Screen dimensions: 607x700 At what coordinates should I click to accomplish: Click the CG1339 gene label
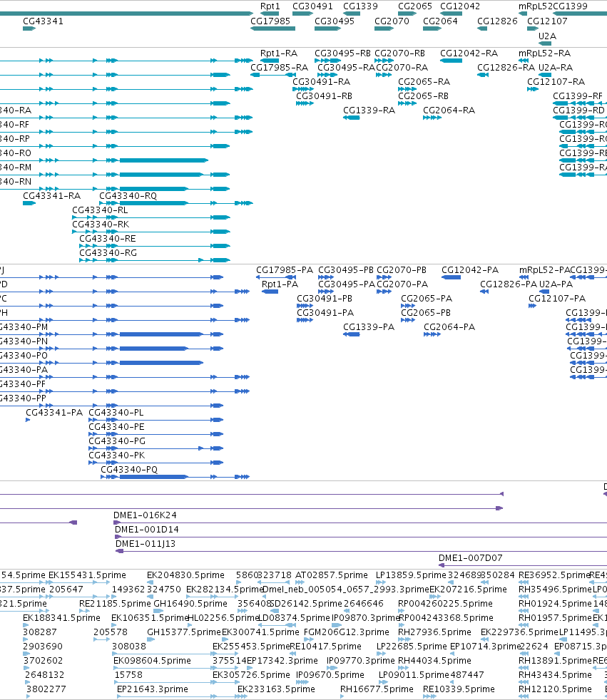(360, 6)
